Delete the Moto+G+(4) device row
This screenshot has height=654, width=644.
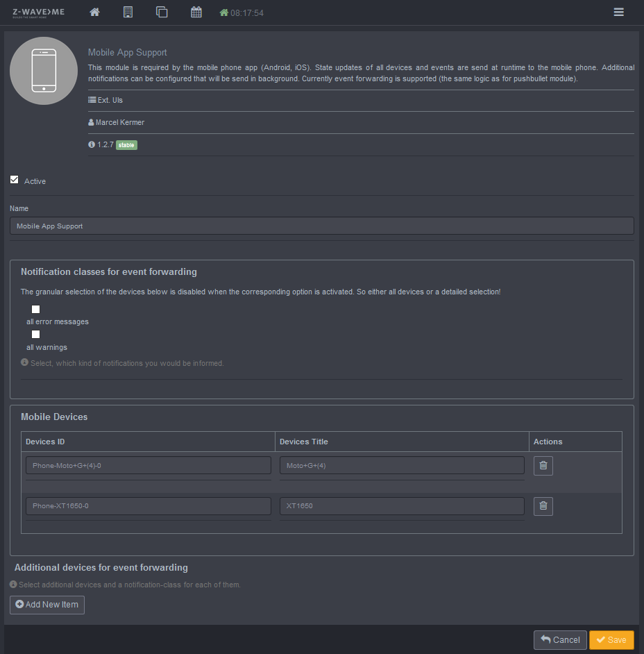click(543, 465)
